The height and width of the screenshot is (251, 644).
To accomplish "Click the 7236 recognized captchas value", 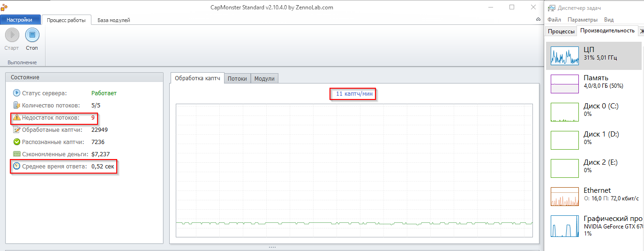I will (x=98, y=142).
